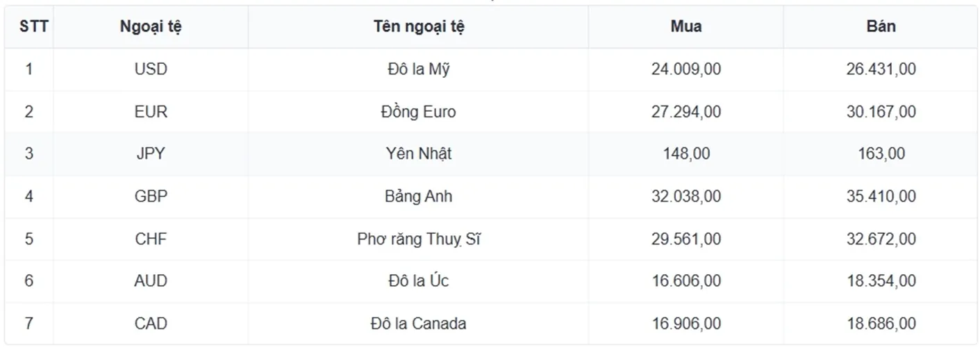The height and width of the screenshot is (347, 980).
Task: Click the USD buy rate 24.009,00
Action: (686, 69)
